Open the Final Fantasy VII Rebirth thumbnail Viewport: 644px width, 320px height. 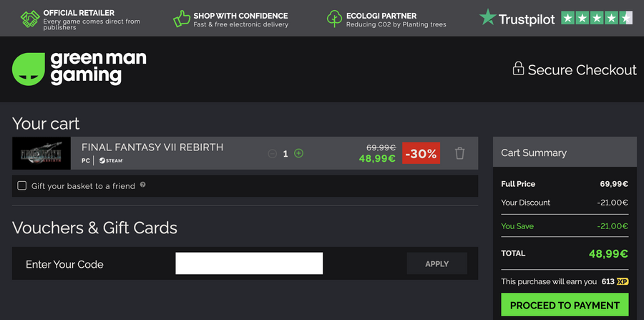(42, 153)
